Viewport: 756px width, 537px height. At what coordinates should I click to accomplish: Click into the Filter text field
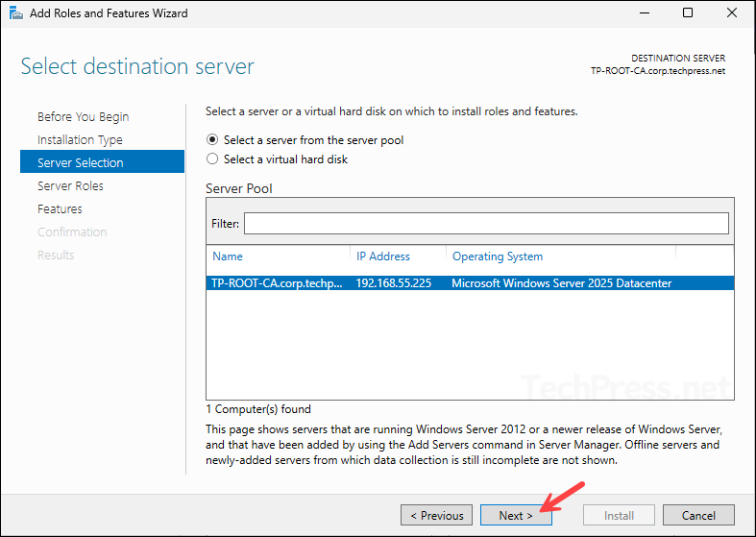486,223
